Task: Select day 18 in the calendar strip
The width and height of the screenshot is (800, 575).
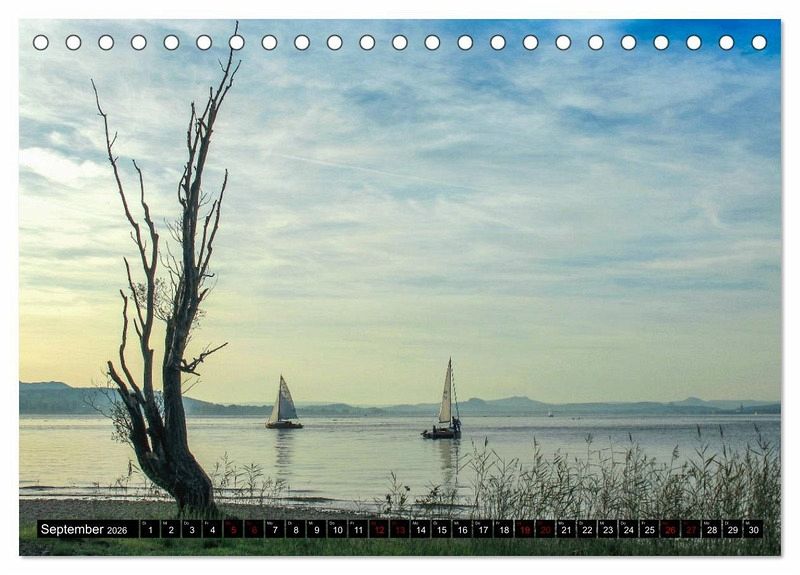Action: 503,530
